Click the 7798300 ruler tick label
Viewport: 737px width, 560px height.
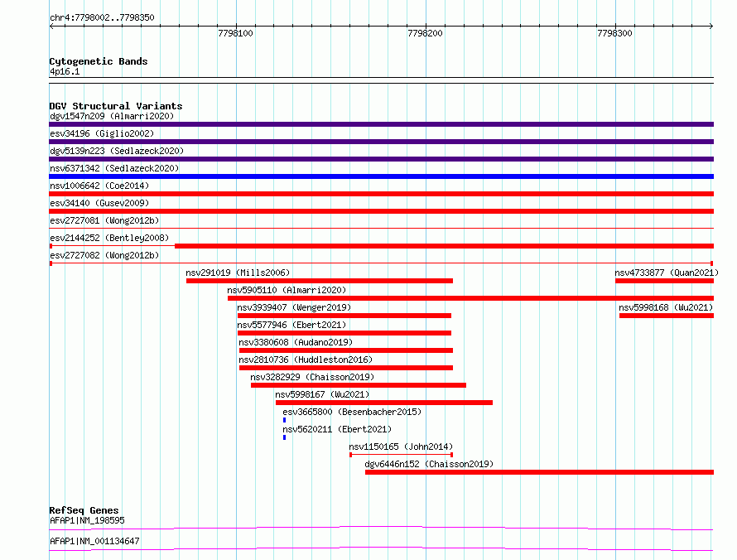coord(614,33)
